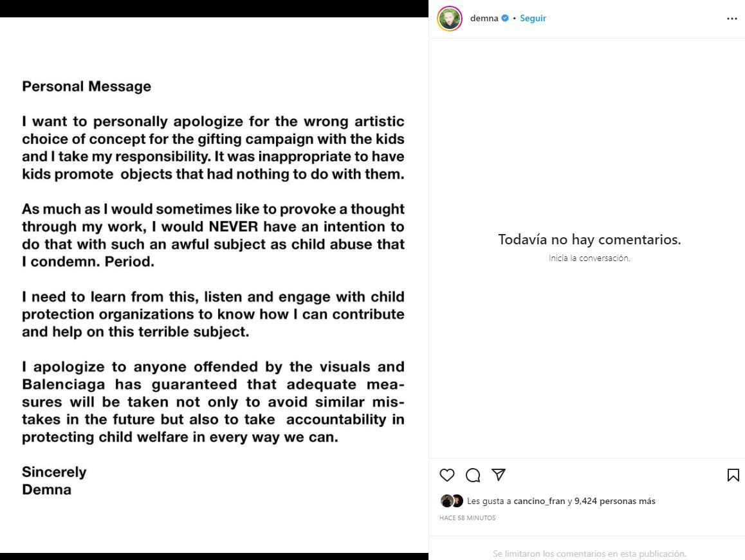Open the demna username link
The image size is (745, 560).
coord(484,18)
